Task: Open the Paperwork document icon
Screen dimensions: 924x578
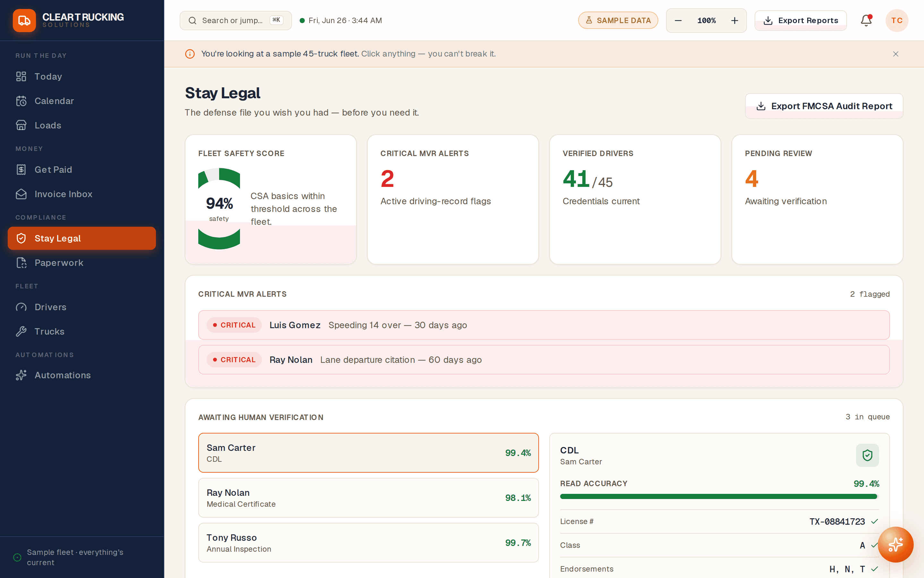Action: (21, 263)
